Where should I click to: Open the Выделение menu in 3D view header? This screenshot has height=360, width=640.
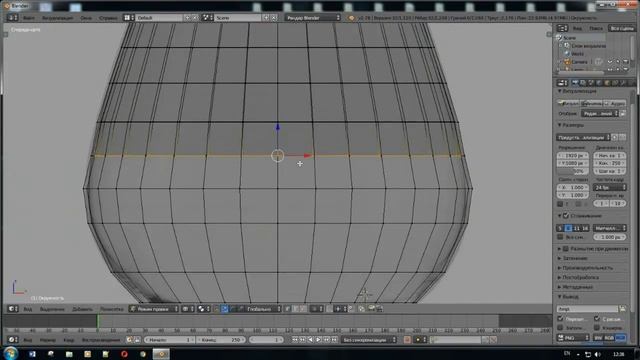click(52, 309)
